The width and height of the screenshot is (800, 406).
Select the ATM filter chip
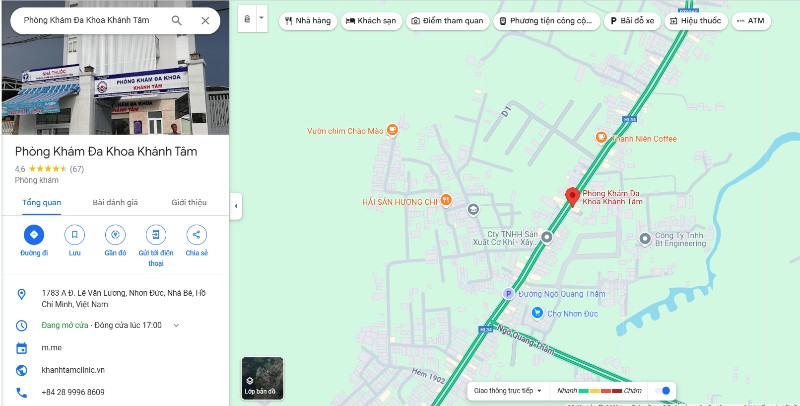[x=751, y=21]
